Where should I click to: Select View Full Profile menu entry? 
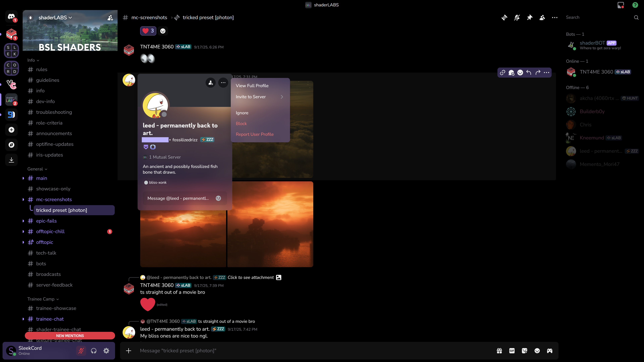coord(252,86)
